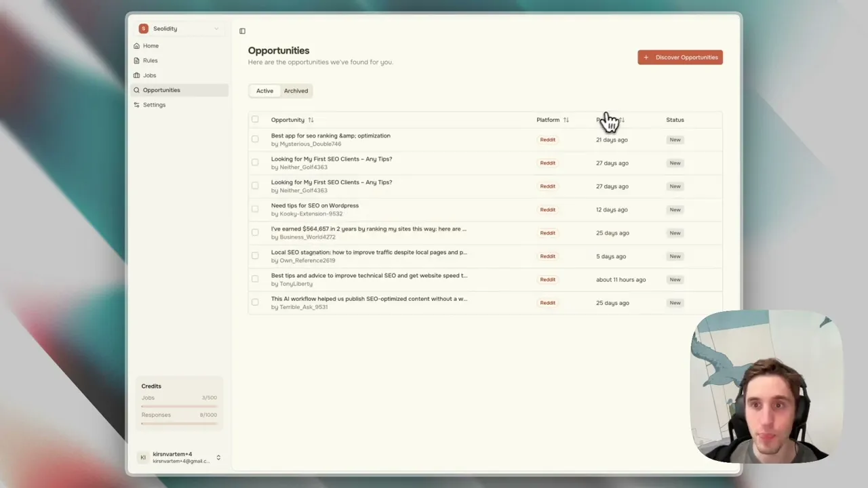Open 'I've earned $564,657 in 2 years' opportunity

coord(369,229)
